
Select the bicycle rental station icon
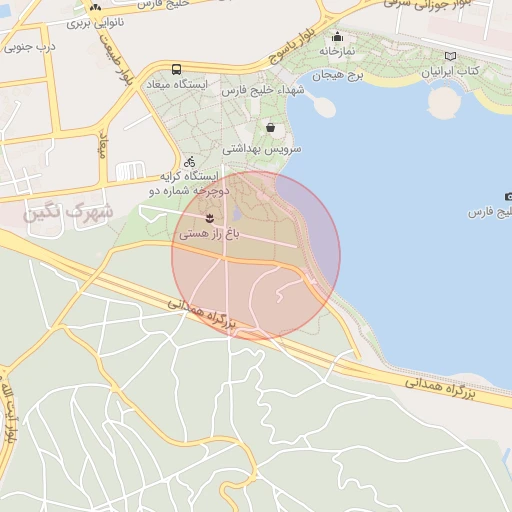coord(190,162)
